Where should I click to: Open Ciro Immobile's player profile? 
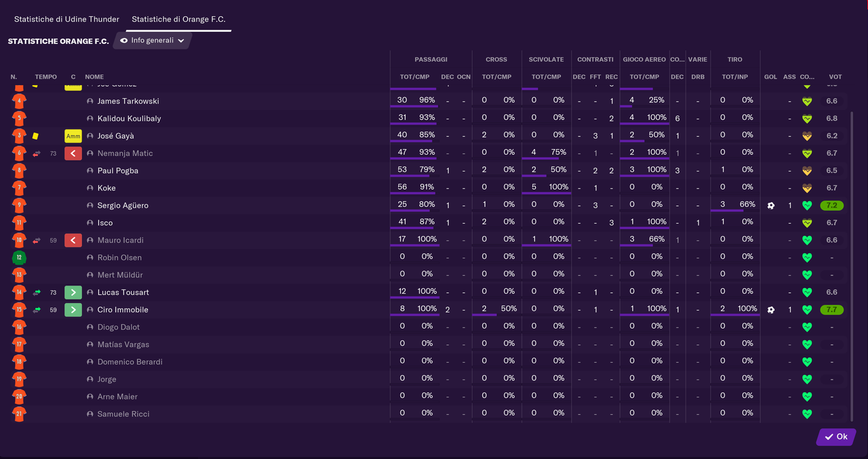(123, 310)
